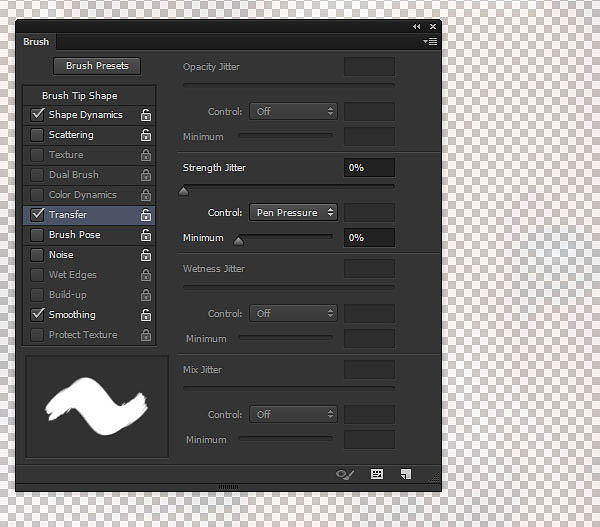Toggle the lock icon for Transfer
This screenshot has height=527, width=600.
tap(146, 215)
